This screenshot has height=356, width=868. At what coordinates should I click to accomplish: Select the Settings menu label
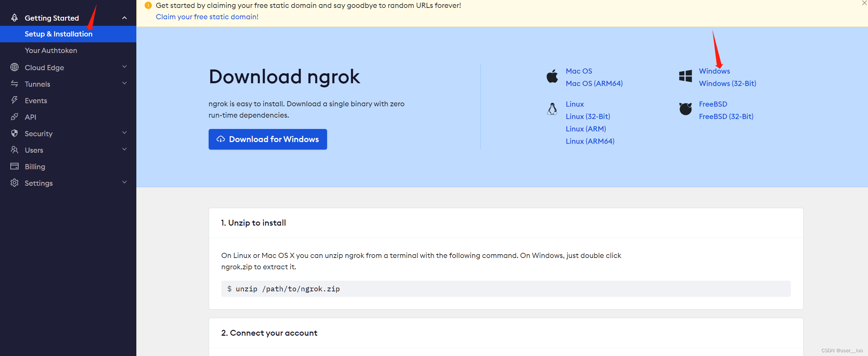click(39, 183)
